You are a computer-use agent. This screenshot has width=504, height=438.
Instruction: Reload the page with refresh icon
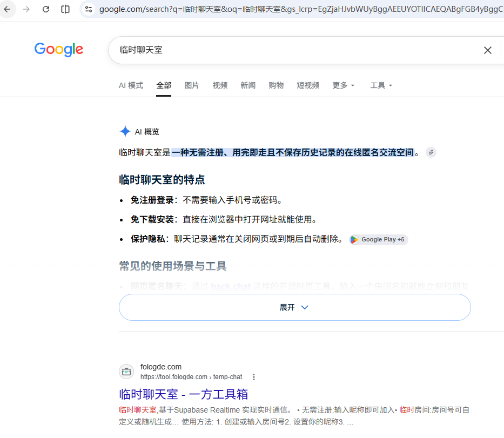click(46, 9)
